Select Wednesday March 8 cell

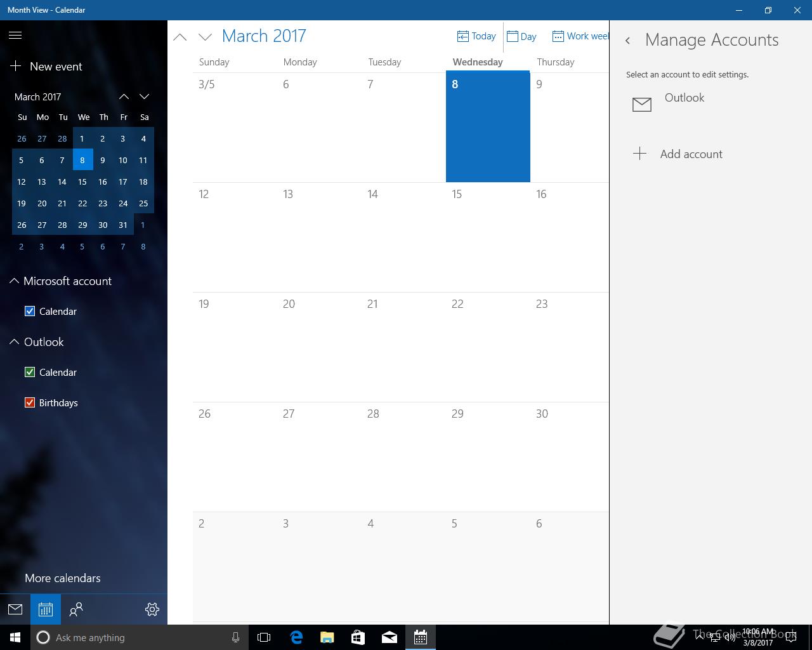(488, 127)
